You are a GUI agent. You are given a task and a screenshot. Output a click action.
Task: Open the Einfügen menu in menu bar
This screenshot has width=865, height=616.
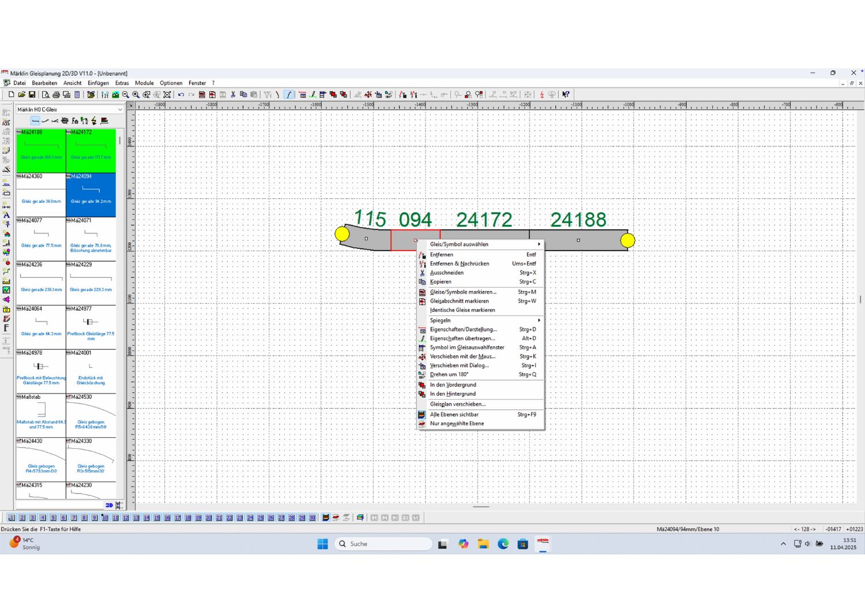point(98,83)
